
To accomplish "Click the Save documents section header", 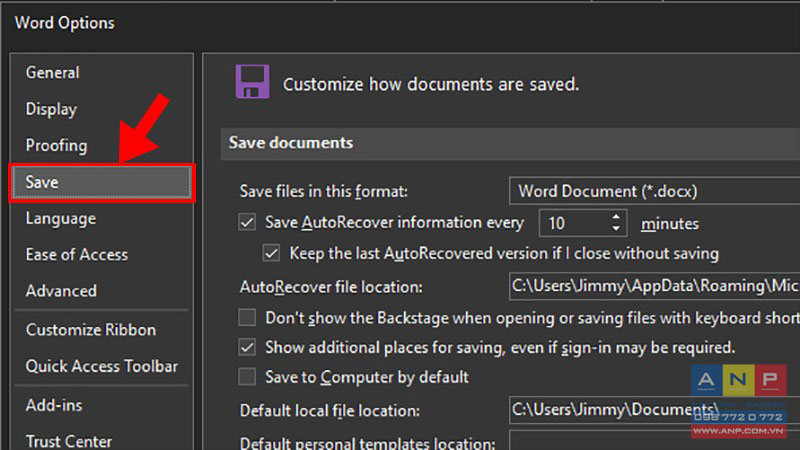I will click(x=510, y=143).
